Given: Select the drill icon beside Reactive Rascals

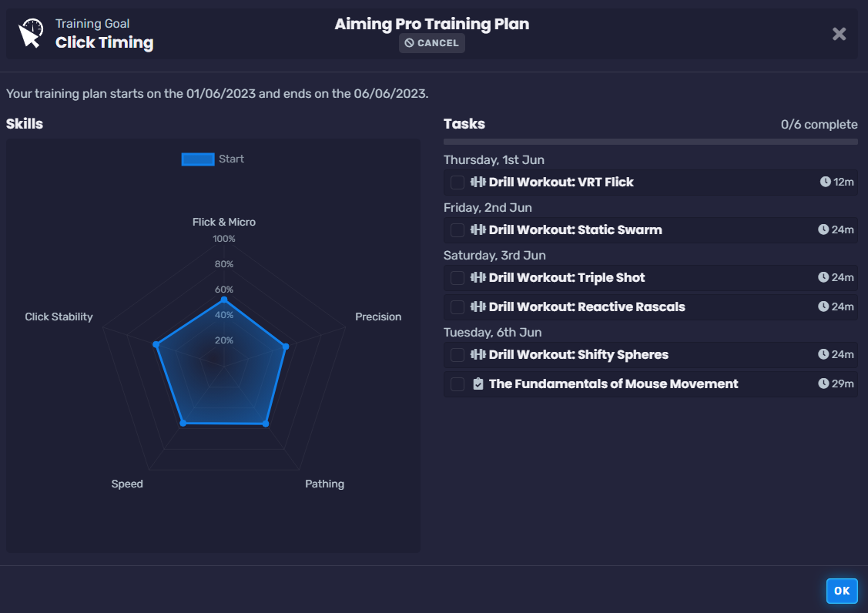Looking at the screenshot, I should (x=480, y=306).
